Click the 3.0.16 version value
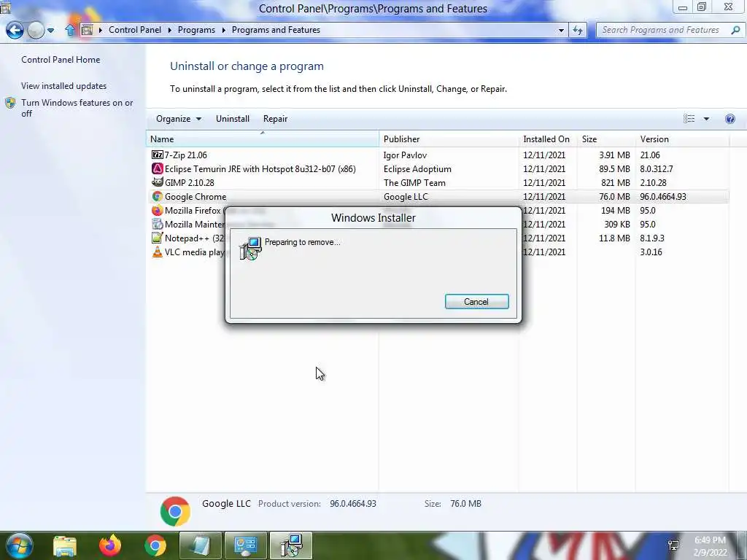Image resolution: width=747 pixels, height=560 pixels. (651, 252)
